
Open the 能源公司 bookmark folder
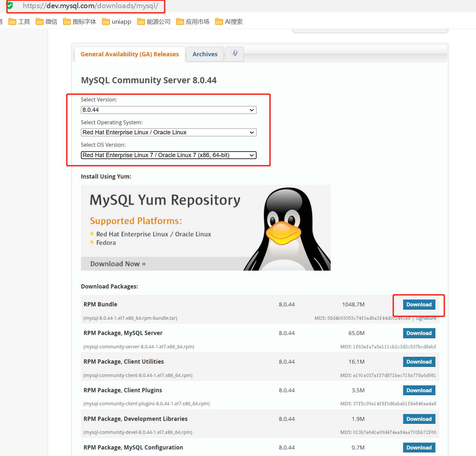pyautogui.click(x=154, y=22)
